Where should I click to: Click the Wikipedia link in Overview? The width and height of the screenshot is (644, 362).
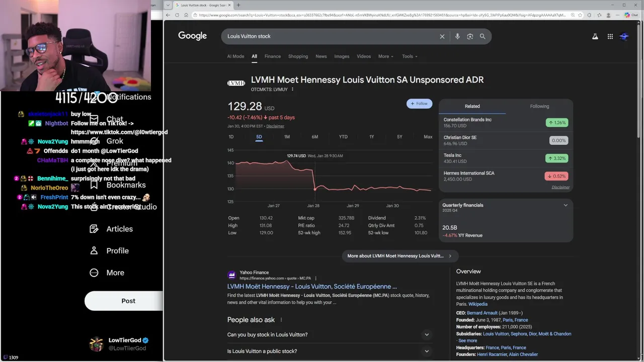tap(478, 304)
